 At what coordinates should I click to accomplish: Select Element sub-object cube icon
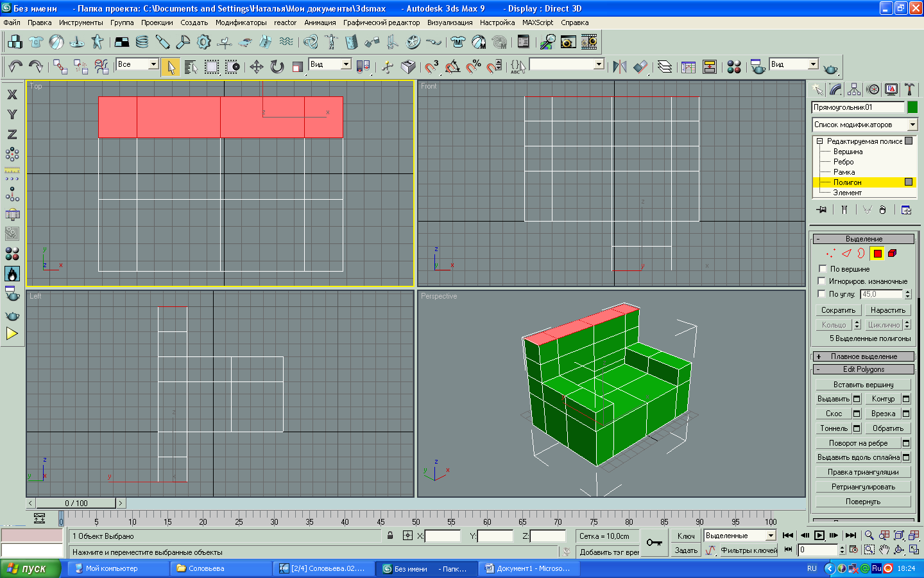click(893, 254)
